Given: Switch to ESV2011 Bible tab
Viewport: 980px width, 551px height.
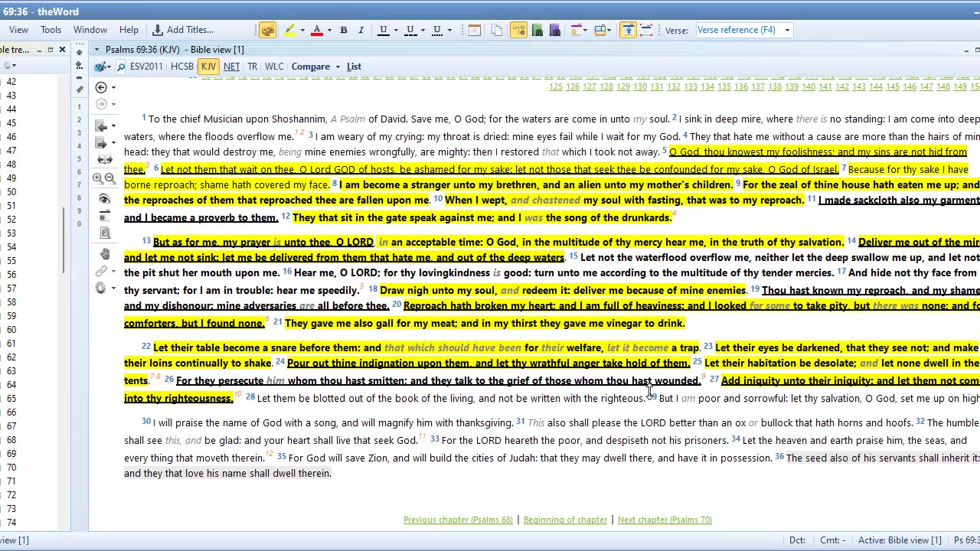Looking at the screenshot, I should (145, 67).
